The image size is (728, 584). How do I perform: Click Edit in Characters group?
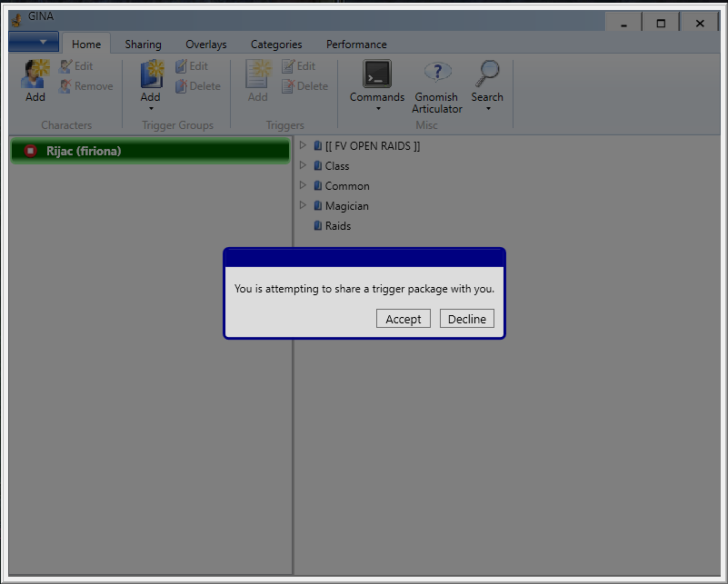[76, 66]
